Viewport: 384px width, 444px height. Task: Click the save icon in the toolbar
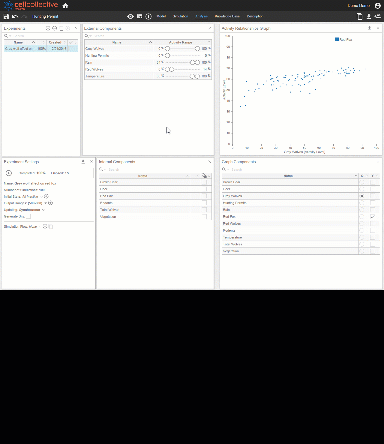coord(6,16)
